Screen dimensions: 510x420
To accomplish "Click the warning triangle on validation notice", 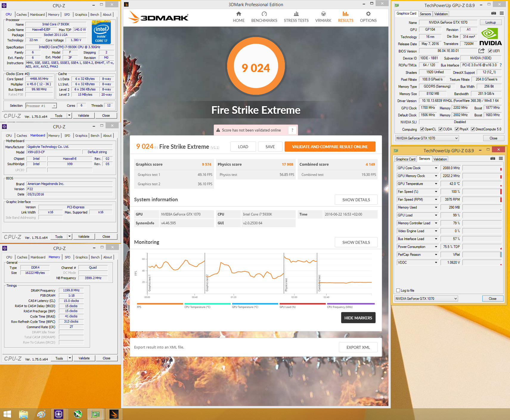I will (218, 130).
